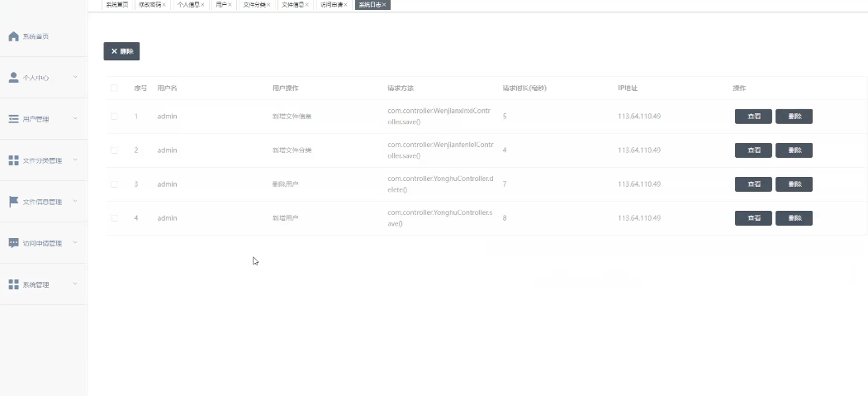This screenshot has width=868, height=396.
Task: Click the grid icon for 文件分类管理
Action: click(13, 160)
